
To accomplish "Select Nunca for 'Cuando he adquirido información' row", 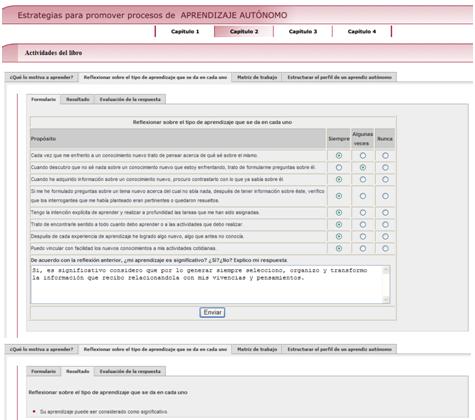I will coord(385,179).
